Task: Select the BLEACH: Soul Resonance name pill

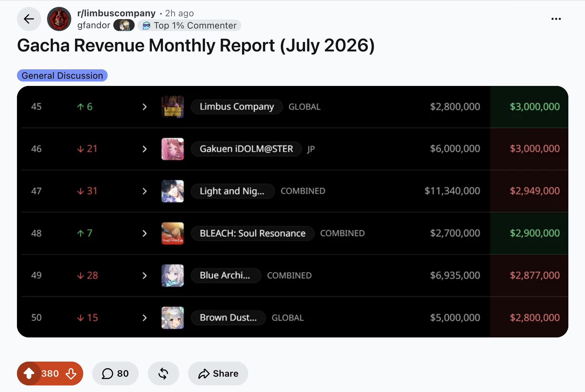Action: point(253,234)
